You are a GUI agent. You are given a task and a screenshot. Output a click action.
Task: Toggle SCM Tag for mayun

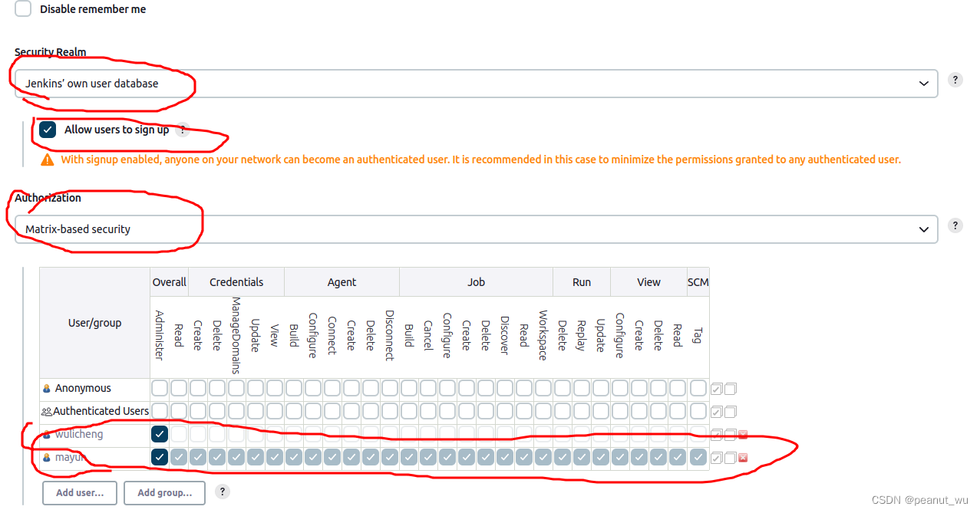click(x=698, y=457)
